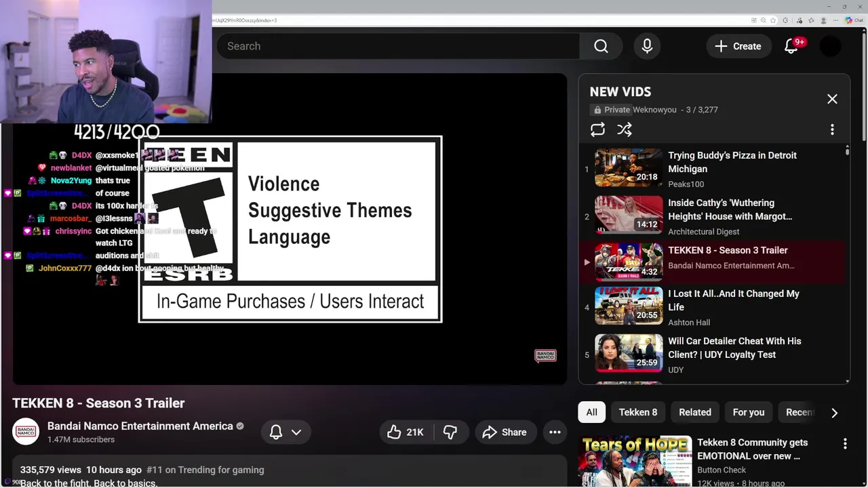Like the TEKKEN 8 trailer
The image size is (868, 488).
[406, 432]
